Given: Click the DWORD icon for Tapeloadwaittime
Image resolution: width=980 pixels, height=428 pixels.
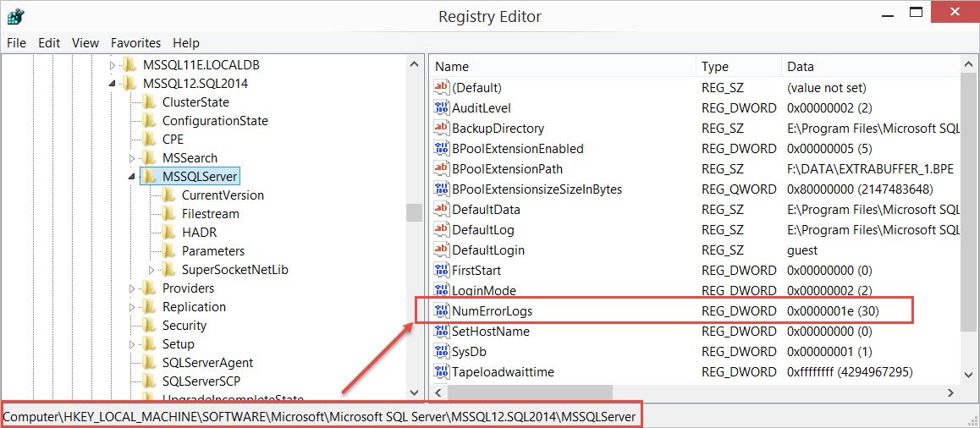Looking at the screenshot, I should [442, 372].
